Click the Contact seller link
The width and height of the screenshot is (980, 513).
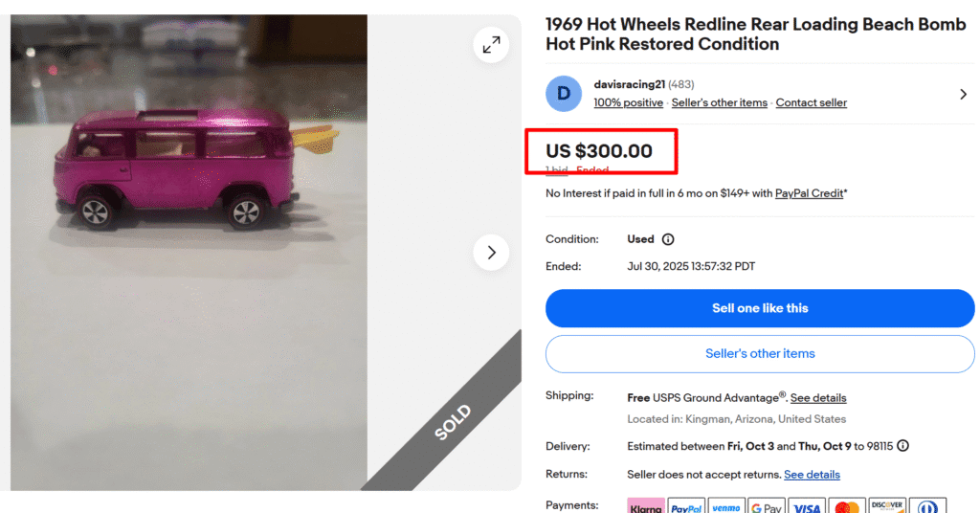[x=811, y=102]
